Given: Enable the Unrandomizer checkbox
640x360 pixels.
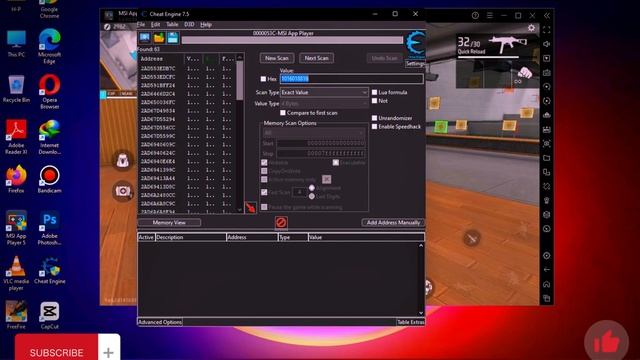Looking at the screenshot, I should (x=374, y=118).
